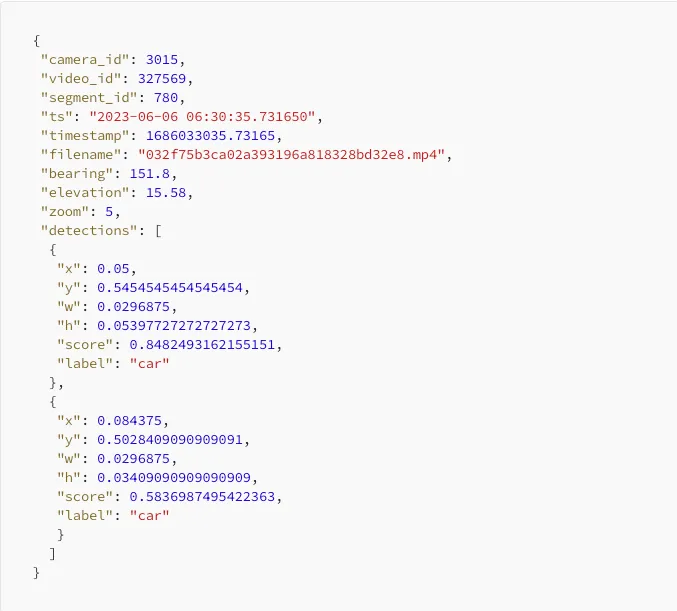
Task: Click the y value 0.5454545454545454
Action: tap(170, 288)
